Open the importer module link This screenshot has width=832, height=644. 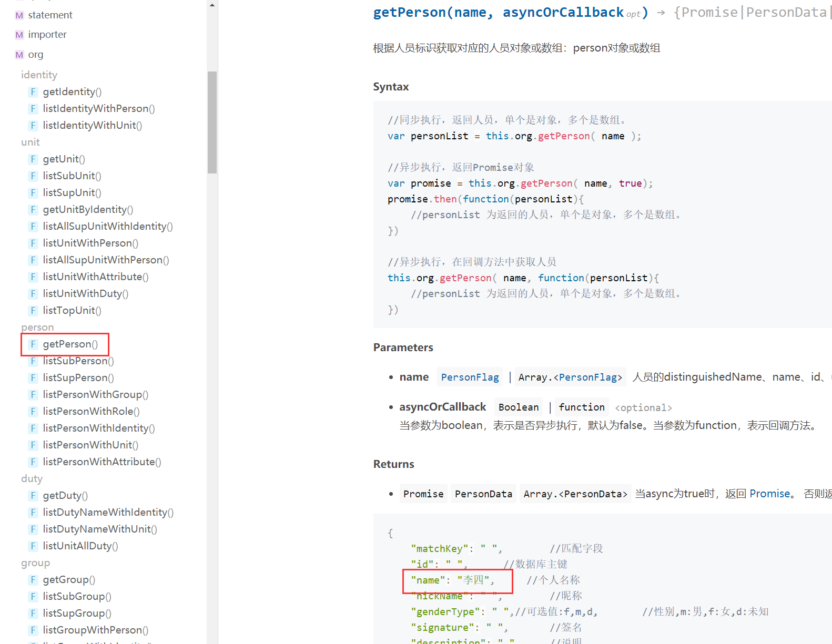point(47,34)
